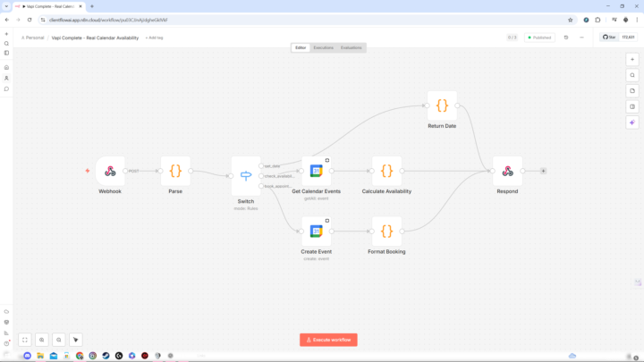Click the book_appointment switch output connector

tap(261, 186)
